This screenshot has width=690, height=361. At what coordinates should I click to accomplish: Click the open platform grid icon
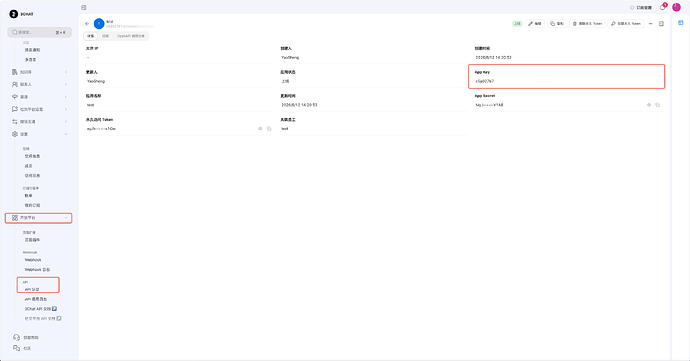click(15, 218)
